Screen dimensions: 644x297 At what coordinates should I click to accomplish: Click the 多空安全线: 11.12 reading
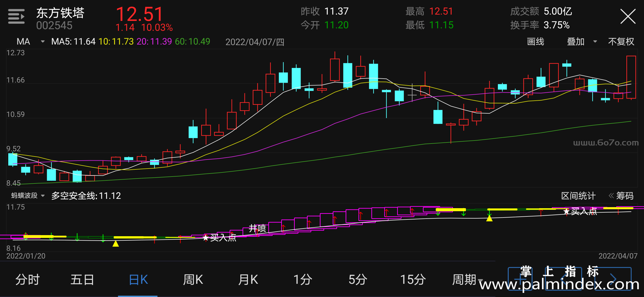click(x=86, y=196)
